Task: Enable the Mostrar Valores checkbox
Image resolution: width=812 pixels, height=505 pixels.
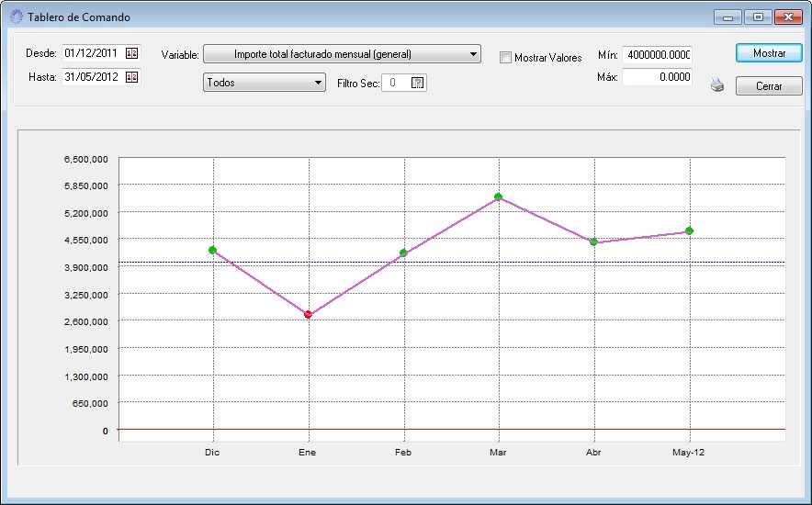Action: coord(505,57)
